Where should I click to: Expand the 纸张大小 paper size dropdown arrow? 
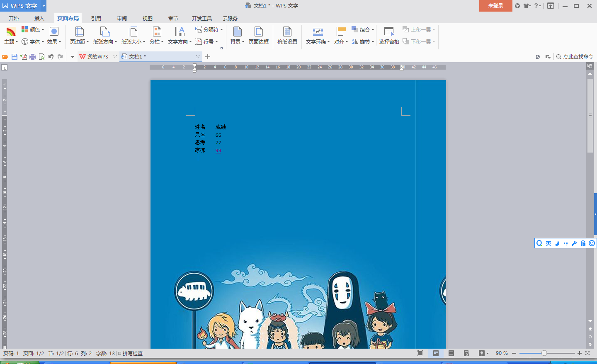(x=144, y=42)
